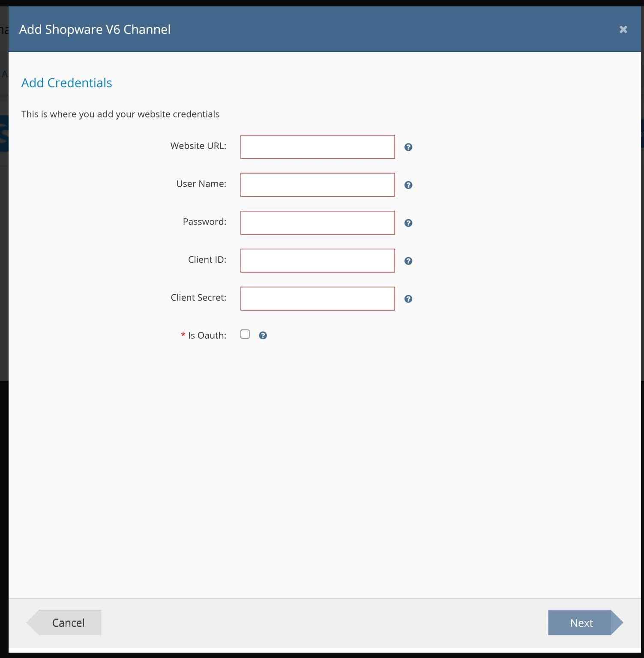The height and width of the screenshot is (658, 644).
Task: Click the 'Client Secret:' label text
Action: pos(198,297)
